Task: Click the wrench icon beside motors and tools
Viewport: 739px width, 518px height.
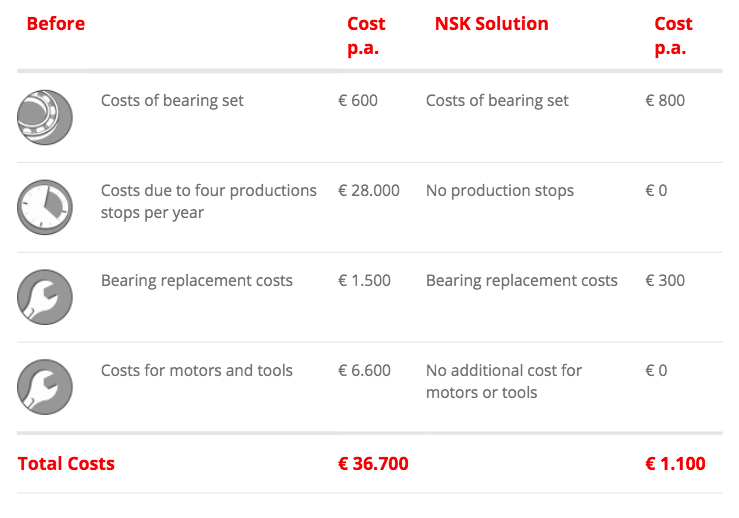Action: point(45,387)
